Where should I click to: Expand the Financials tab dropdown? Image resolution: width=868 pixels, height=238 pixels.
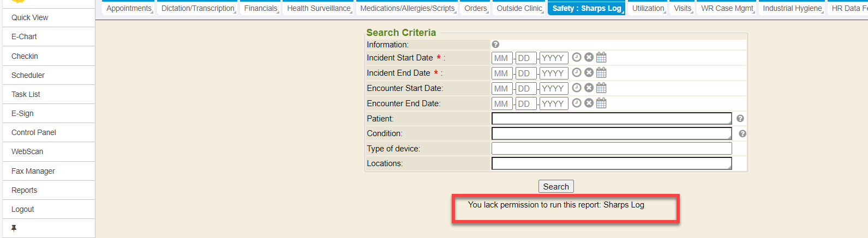261,9
